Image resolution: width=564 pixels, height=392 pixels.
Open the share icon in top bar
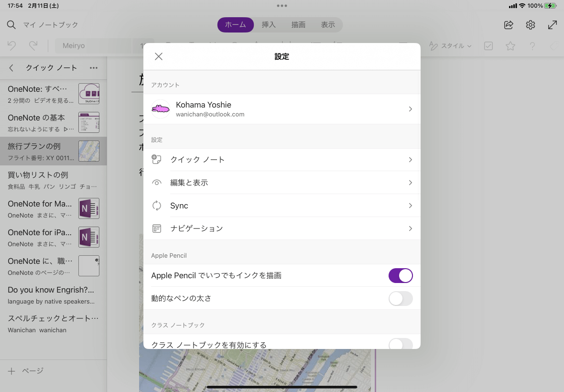509,25
